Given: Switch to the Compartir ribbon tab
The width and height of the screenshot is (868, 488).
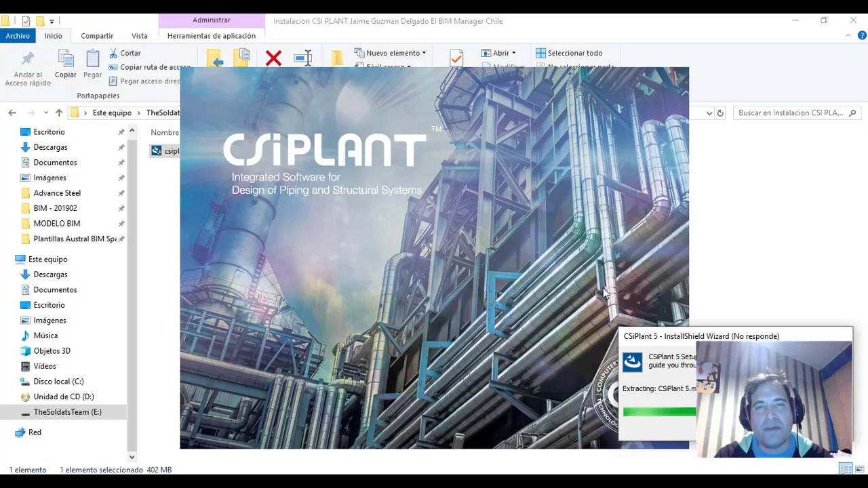Looking at the screenshot, I should click(x=97, y=36).
